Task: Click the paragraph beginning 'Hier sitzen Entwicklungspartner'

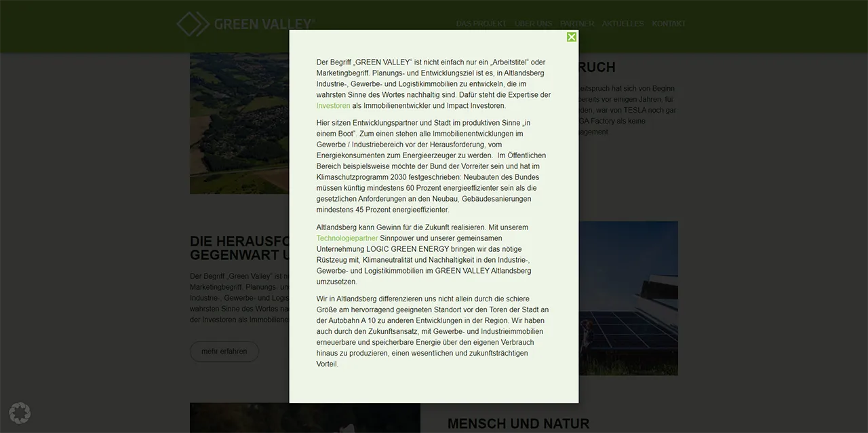Action: [x=431, y=166]
